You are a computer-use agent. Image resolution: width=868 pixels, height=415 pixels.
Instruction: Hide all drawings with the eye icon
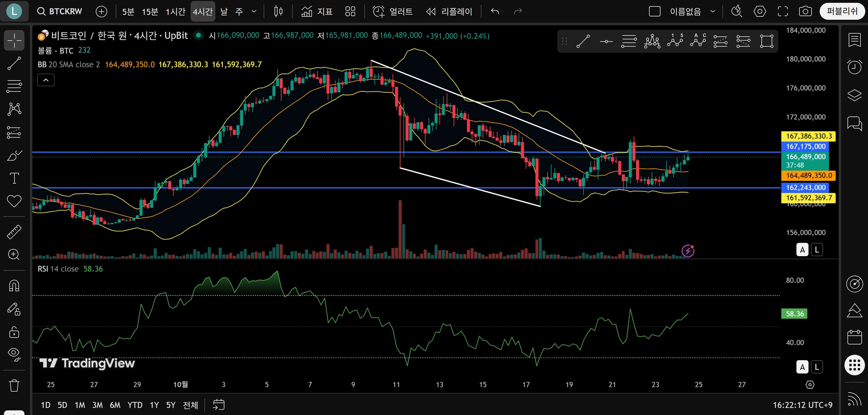[x=14, y=354]
